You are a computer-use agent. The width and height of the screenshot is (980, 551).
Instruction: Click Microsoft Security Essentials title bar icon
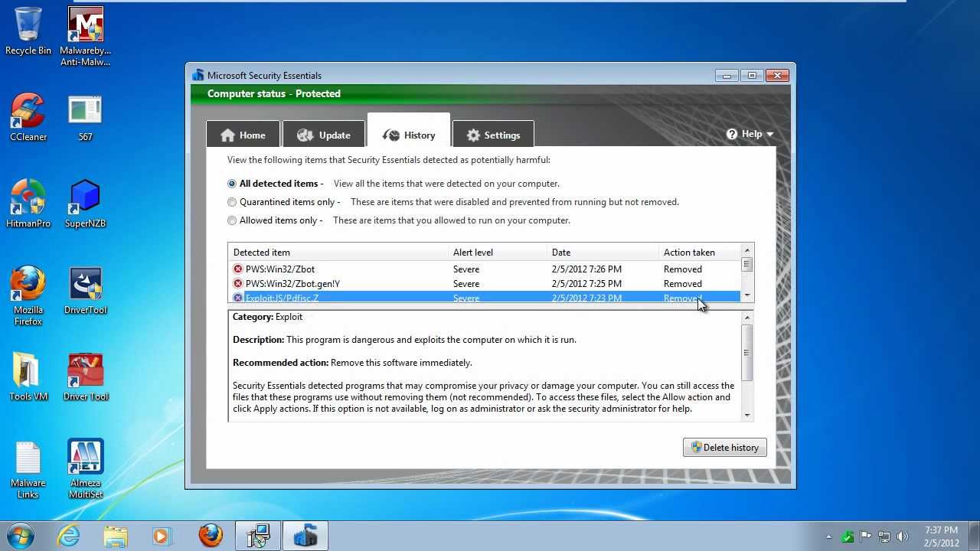click(198, 75)
